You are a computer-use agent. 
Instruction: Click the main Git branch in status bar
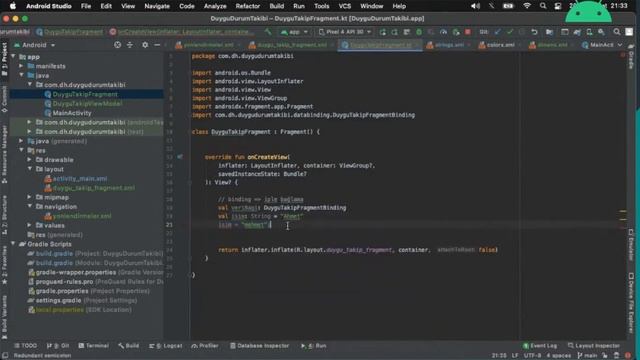[587, 356]
